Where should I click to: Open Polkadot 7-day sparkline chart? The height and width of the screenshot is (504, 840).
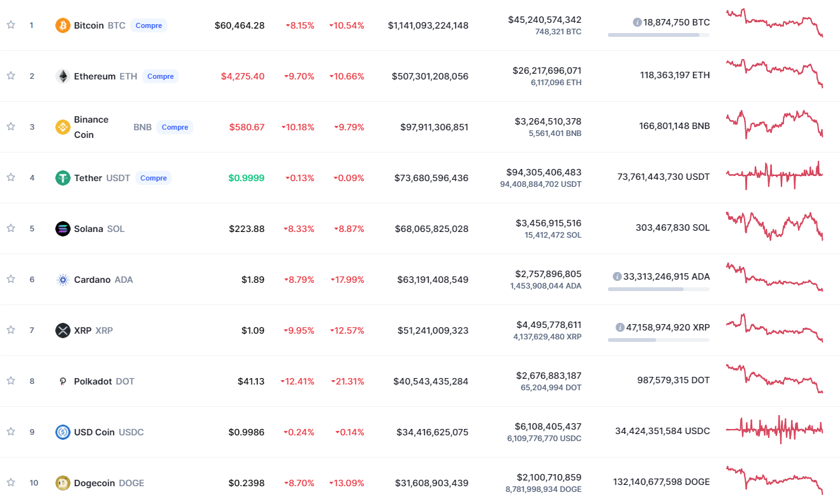tap(775, 379)
